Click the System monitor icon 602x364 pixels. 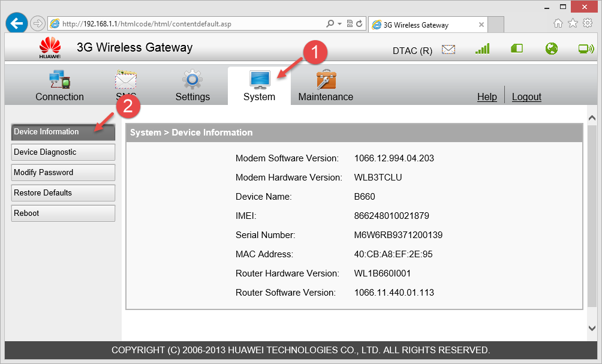click(x=260, y=80)
